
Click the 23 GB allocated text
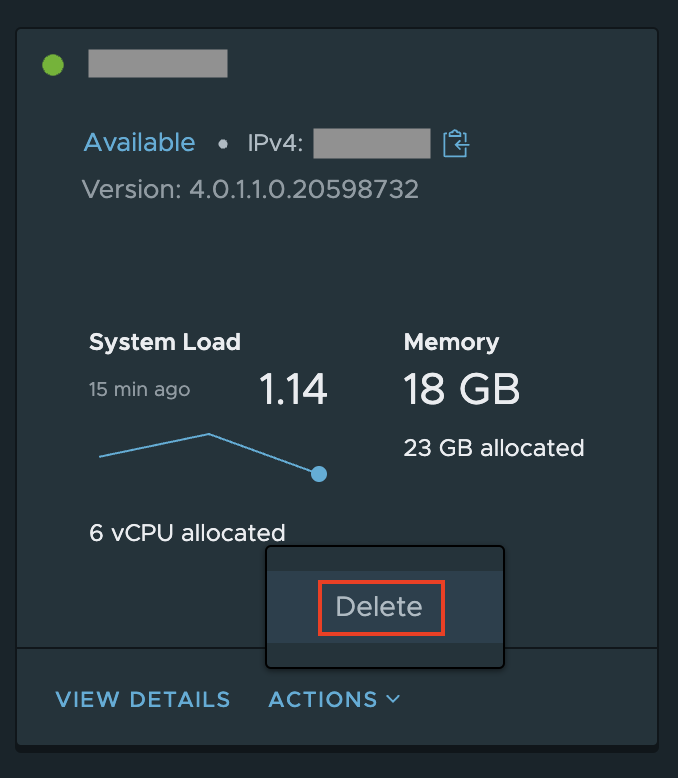coord(494,447)
